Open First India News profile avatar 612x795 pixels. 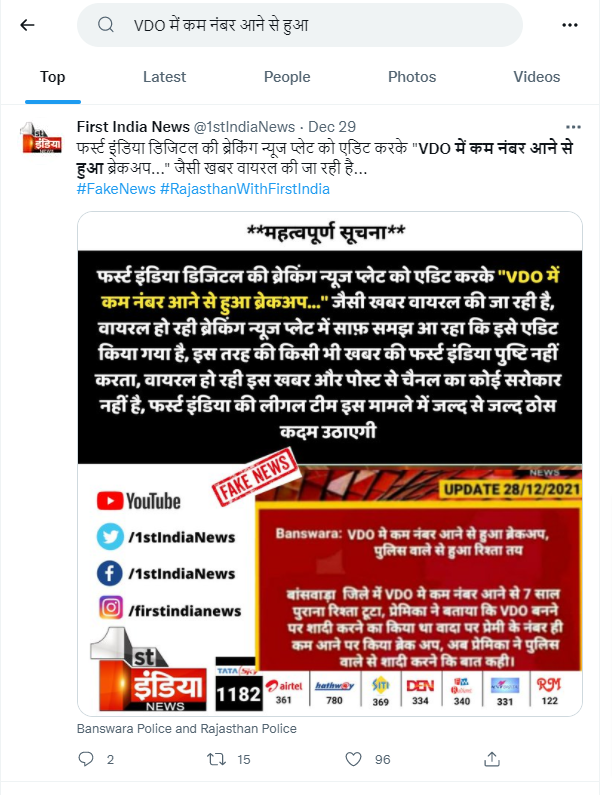42,137
